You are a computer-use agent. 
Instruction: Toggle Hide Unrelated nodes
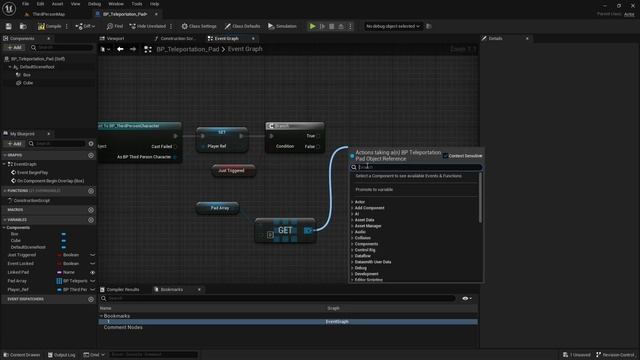147,26
